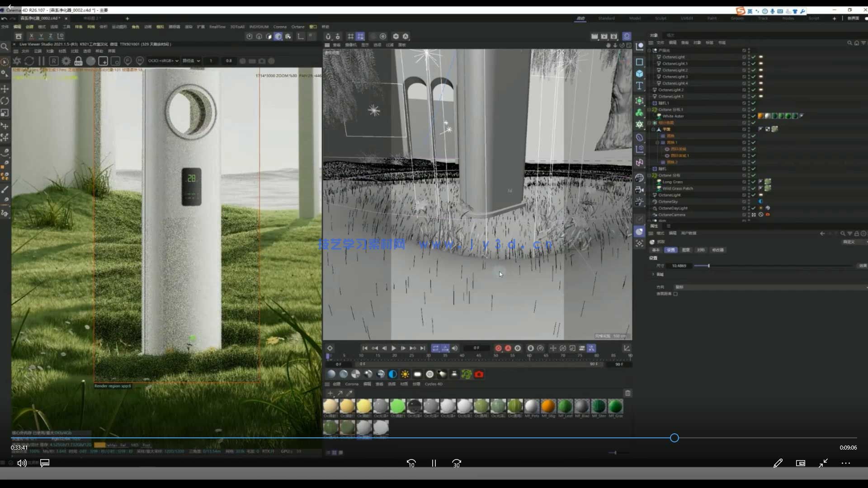Toggle enable check for Long Grass
Screen dimensions: 868x488
tap(754, 182)
